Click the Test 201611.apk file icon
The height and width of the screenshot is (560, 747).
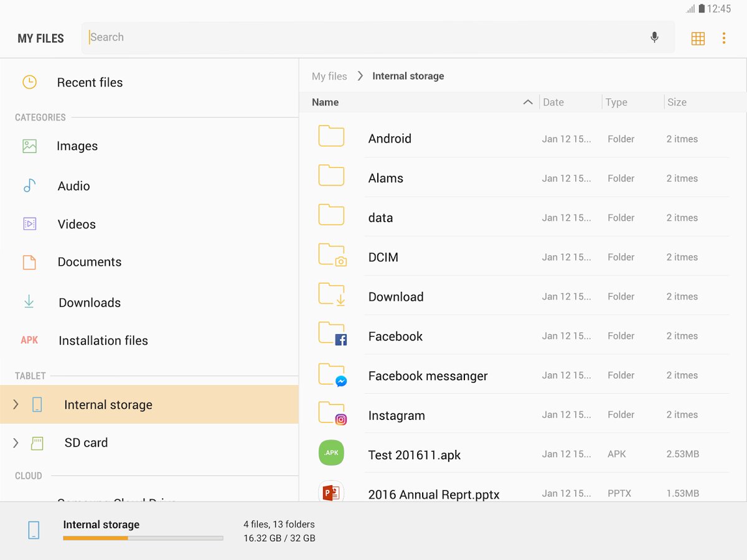point(331,453)
